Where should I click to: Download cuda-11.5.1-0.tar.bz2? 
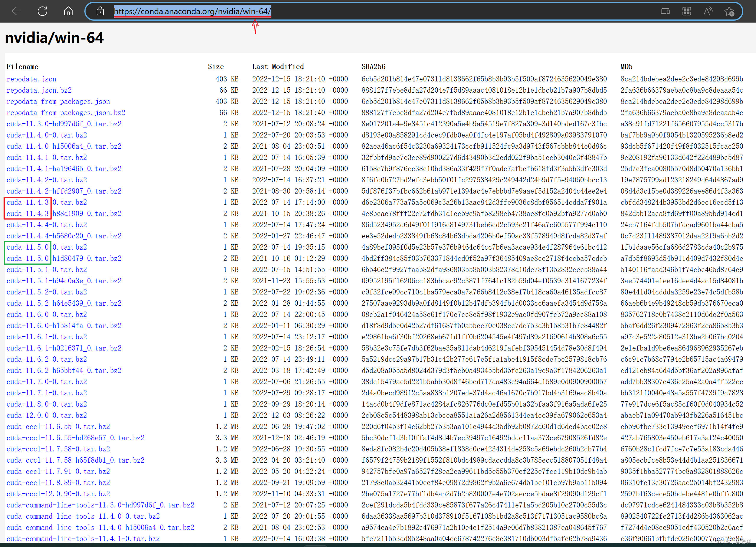(47, 270)
